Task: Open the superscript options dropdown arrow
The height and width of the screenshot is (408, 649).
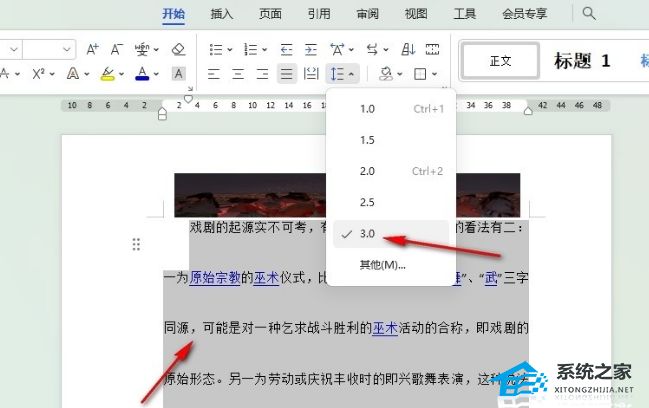Action: 52,74
